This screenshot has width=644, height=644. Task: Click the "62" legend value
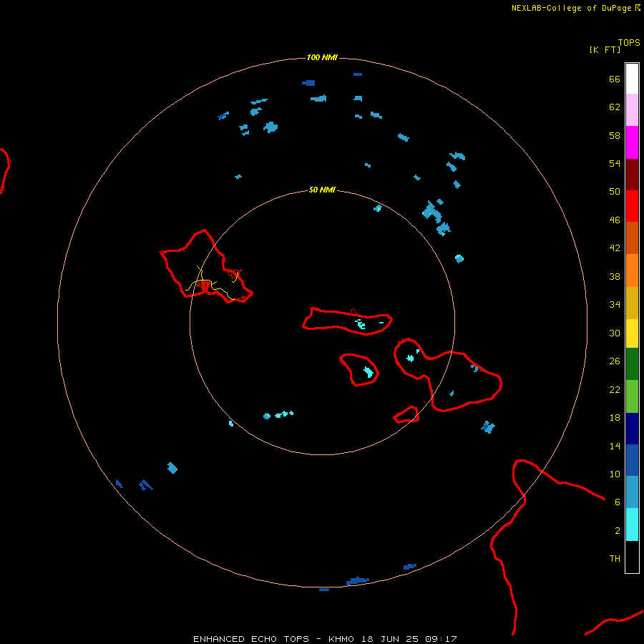tap(615, 107)
